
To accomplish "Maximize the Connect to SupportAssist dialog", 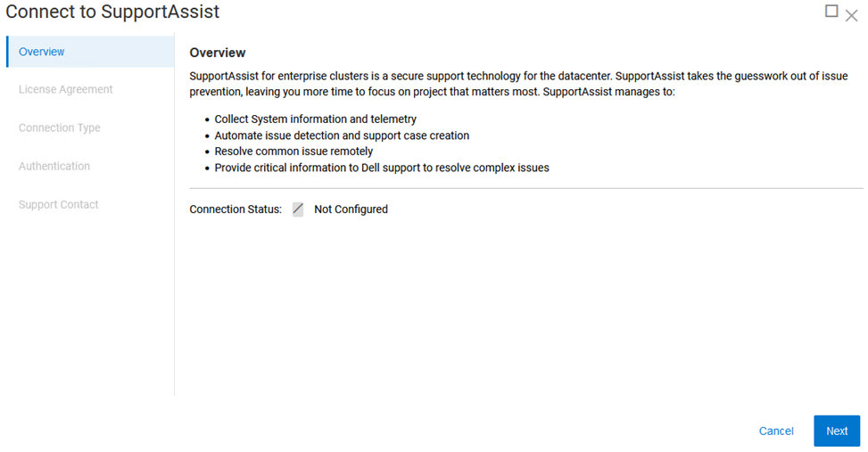I will [x=831, y=12].
